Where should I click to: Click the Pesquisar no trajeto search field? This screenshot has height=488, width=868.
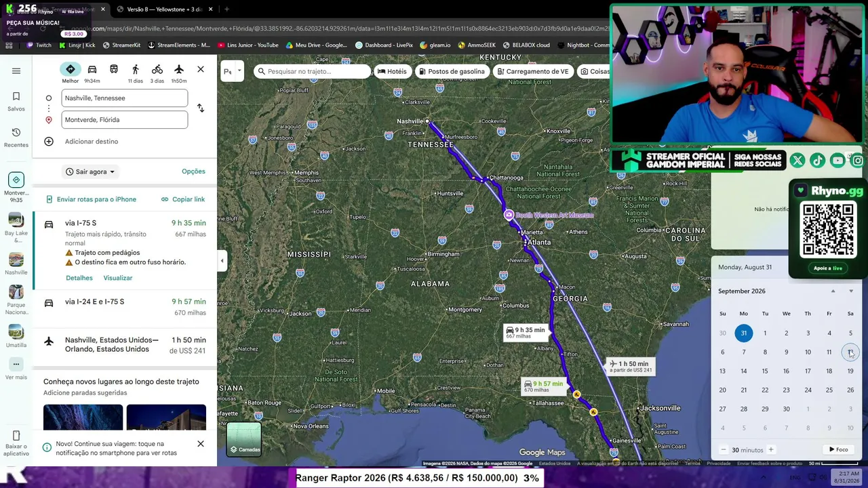(x=312, y=71)
